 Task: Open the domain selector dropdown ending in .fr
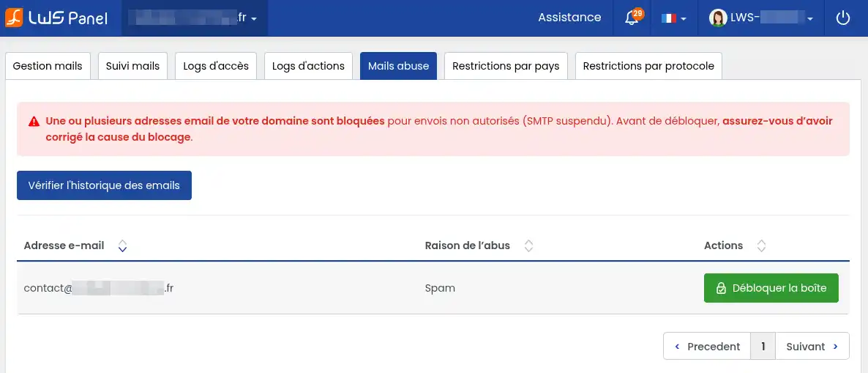coord(195,18)
